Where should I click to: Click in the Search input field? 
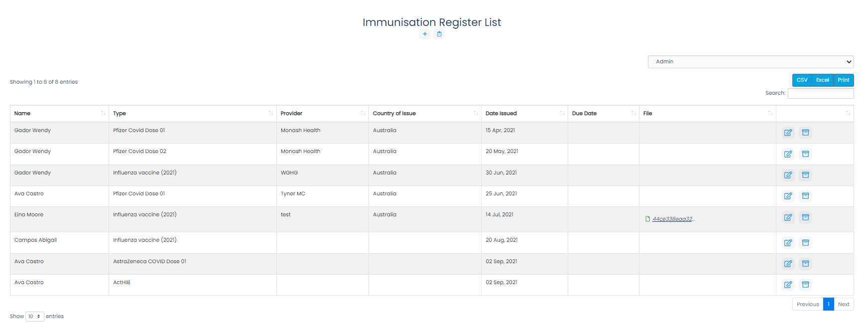tap(821, 93)
